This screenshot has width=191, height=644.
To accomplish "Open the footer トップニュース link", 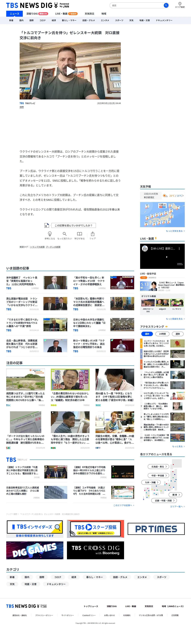I will coord(91,606).
